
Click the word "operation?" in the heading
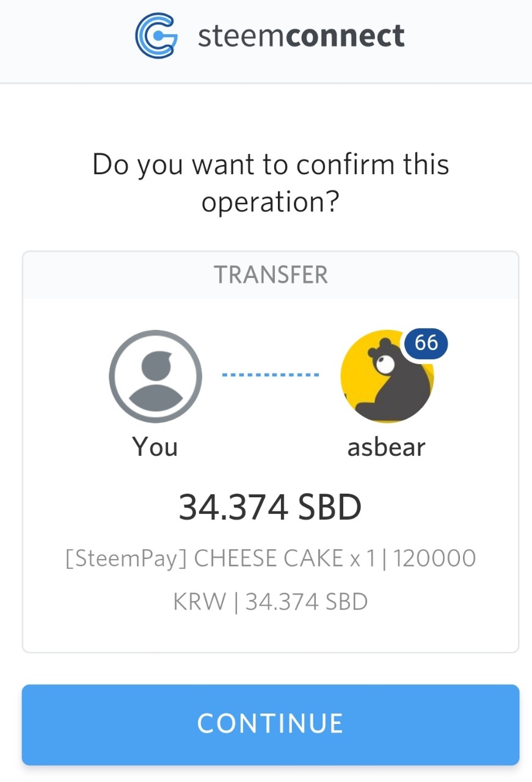[x=271, y=203]
